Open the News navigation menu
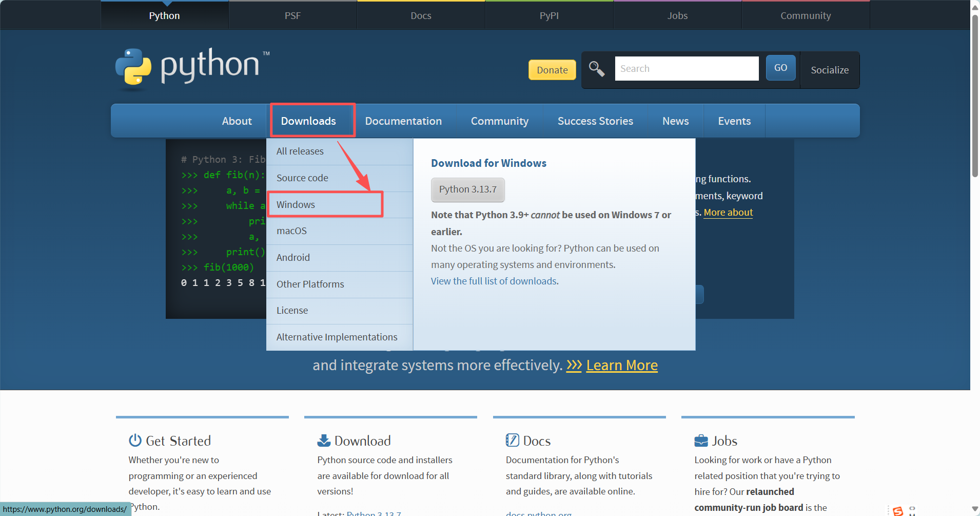Image resolution: width=980 pixels, height=516 pixels. point(675,121)
